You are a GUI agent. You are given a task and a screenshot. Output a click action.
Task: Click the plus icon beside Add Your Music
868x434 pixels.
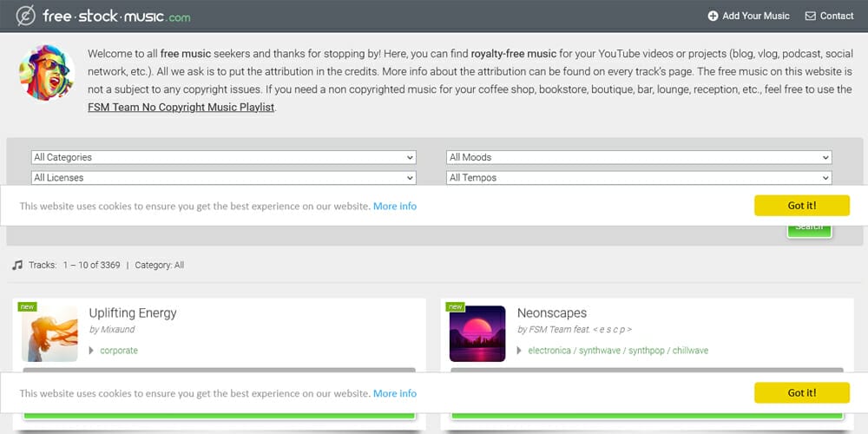click(713, 16)
